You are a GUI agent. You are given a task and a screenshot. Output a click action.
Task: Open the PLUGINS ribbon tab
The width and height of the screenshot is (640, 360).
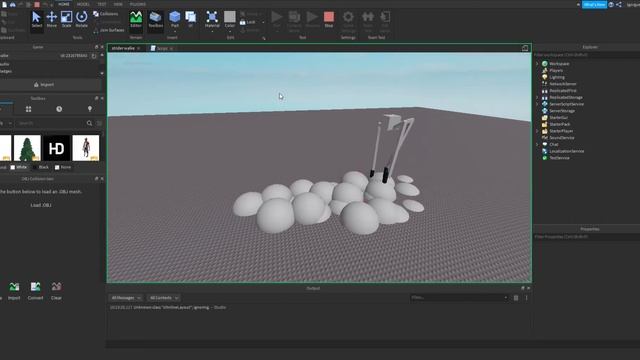138,4
